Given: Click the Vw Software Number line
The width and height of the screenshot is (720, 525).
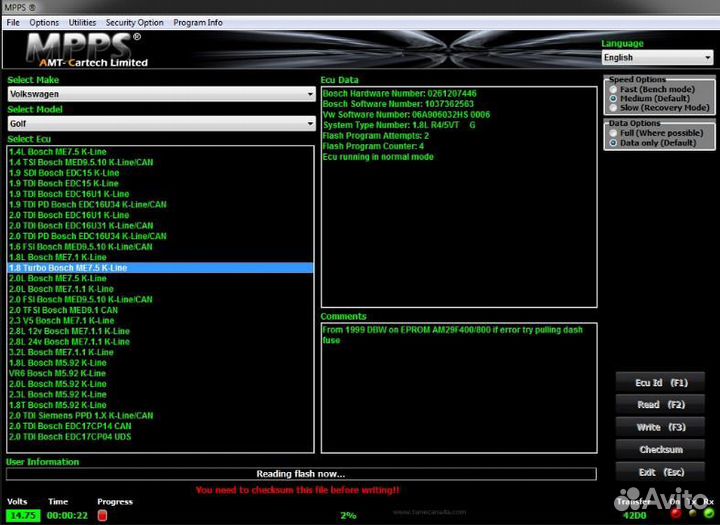Looking at the screenshot, I should click(406, 115).
